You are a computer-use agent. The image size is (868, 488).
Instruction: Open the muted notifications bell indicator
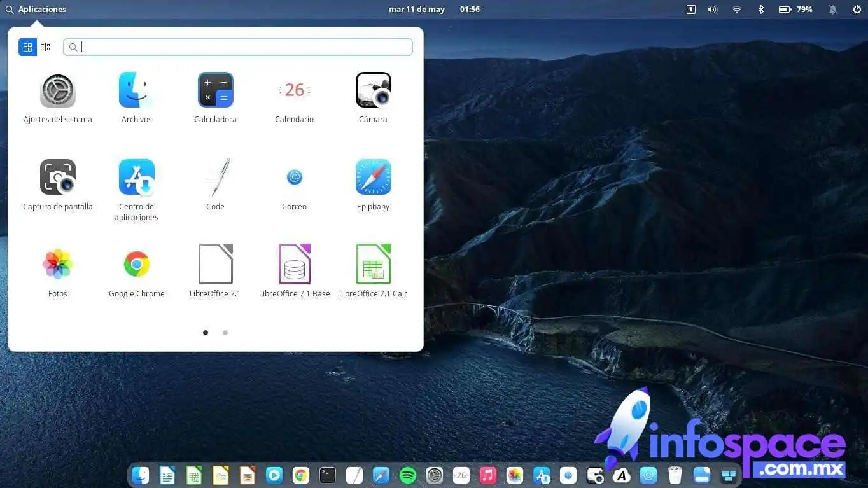click(x=832, y=10)
